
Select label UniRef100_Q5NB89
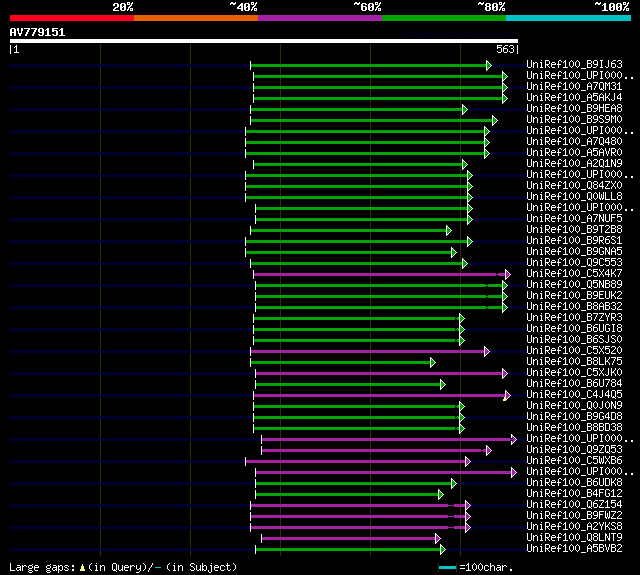click(574, 285)
